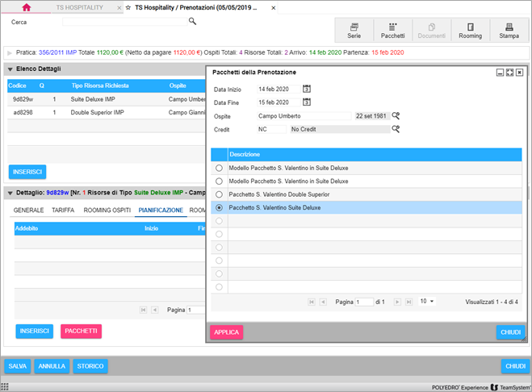Select the Pacchetto S. Valentino Suite Deluxe radio
532x392 pixels.
point(220,207)
